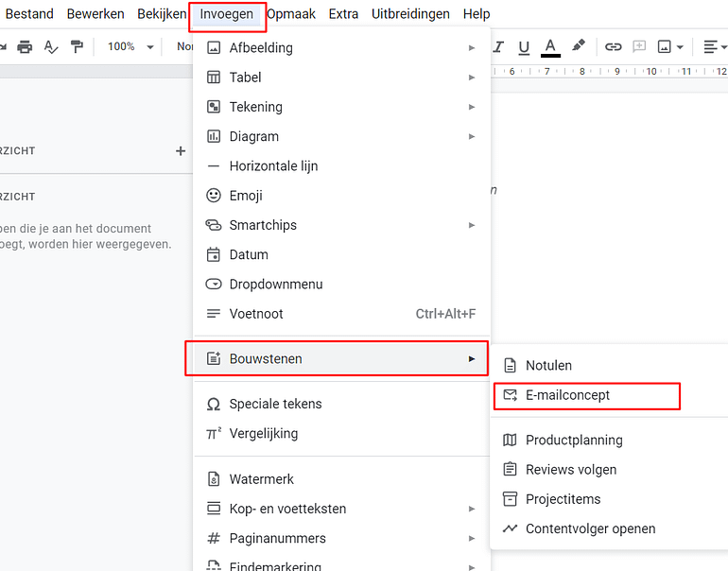Expand Kop- en voetteksten submenu arrow

(472, 509)
